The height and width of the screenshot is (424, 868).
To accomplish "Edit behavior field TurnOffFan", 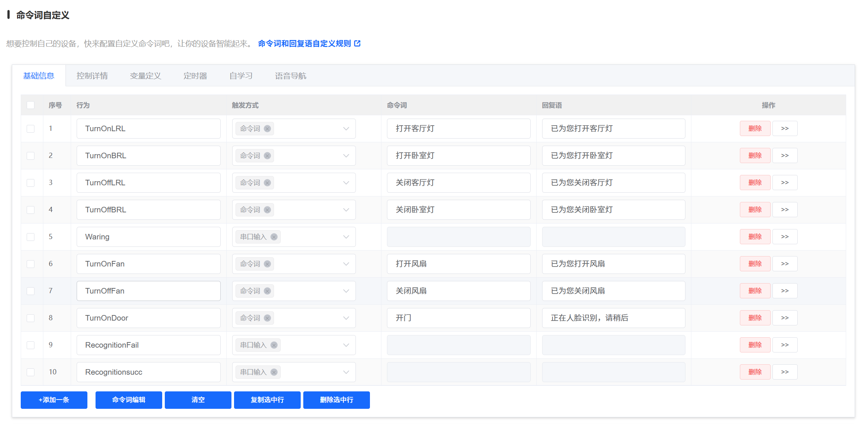I will pos(148,291).
